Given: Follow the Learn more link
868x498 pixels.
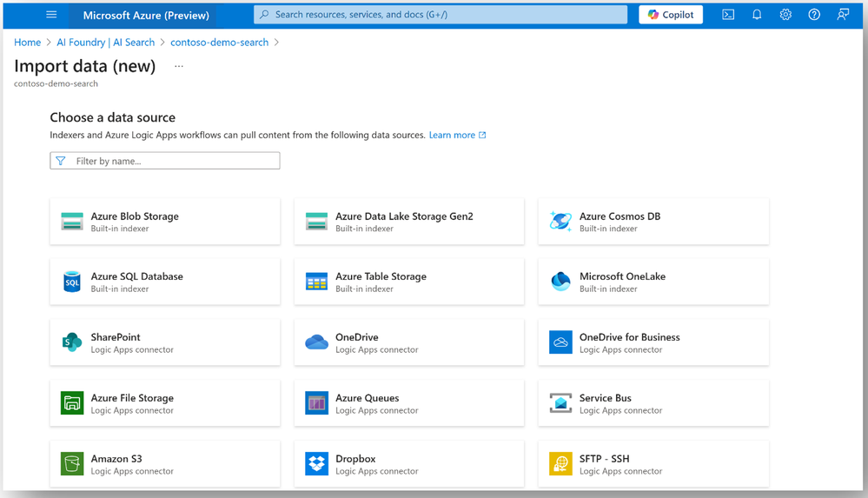Looking at the screenshot, I should (452, 136).
